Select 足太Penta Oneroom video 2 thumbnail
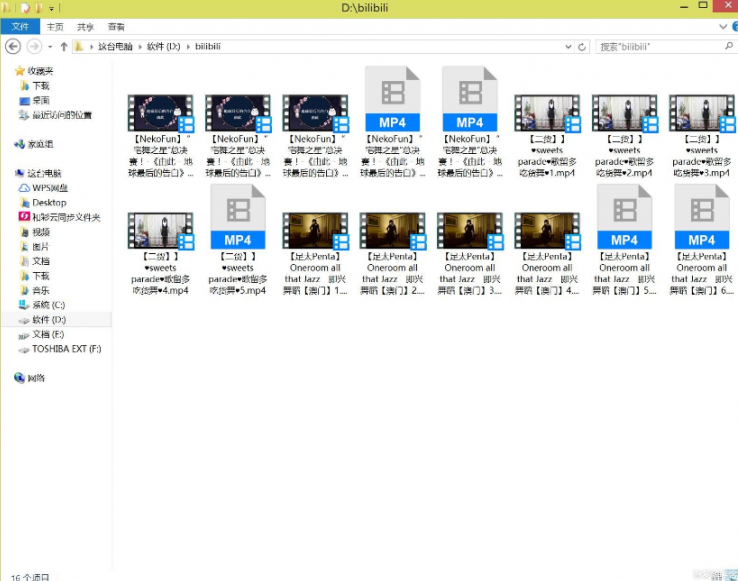 click(x=393, y=231)
